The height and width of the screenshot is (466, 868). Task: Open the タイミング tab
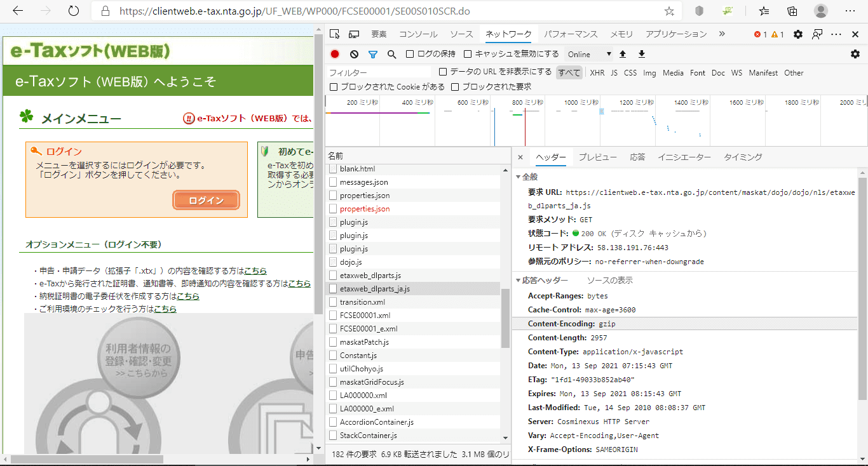743,157
